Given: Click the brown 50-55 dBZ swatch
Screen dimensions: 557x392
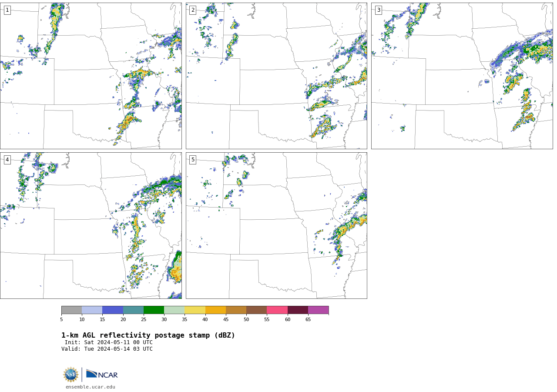Looking at the screenshot, I should pos(256,310).
